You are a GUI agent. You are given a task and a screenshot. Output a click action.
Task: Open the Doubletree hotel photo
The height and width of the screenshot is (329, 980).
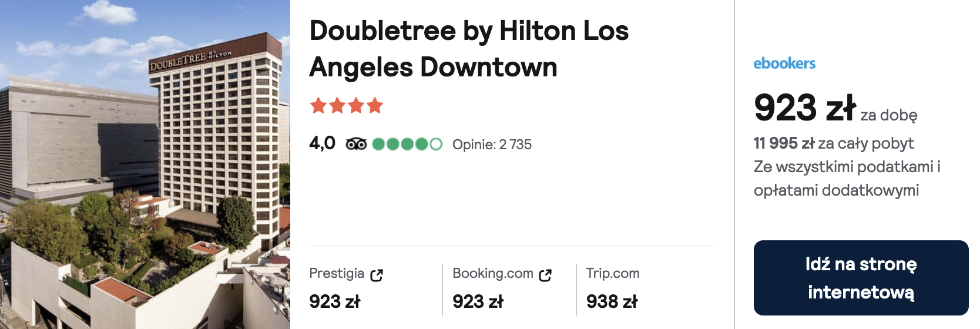tap(145, 164)
